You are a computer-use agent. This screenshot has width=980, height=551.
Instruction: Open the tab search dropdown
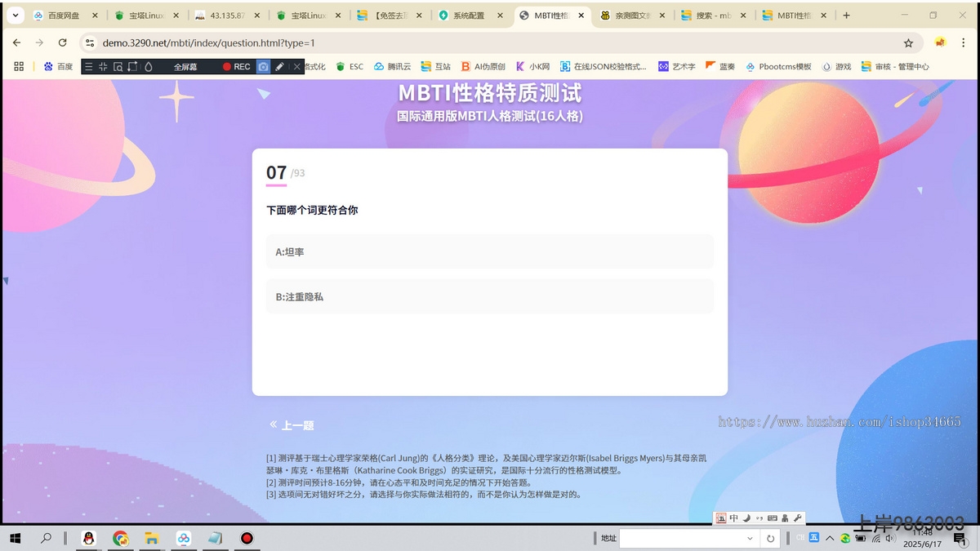pos(15,16)
